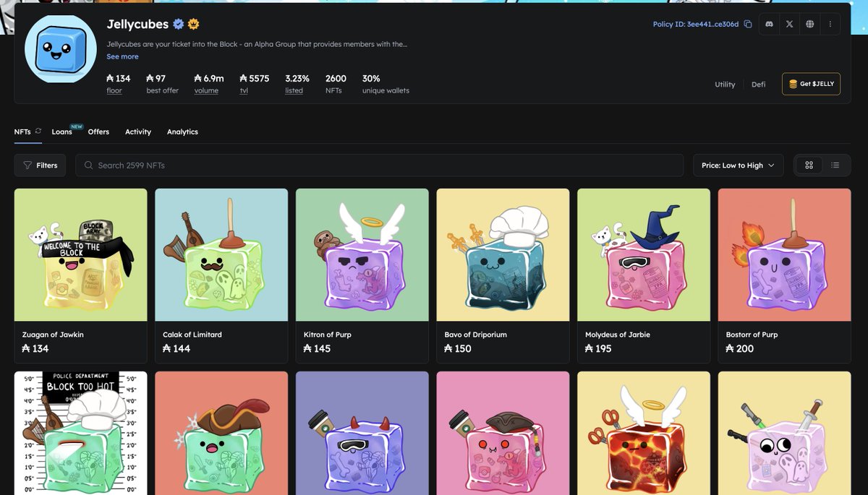Expand description with See more

tap(122, 56)
